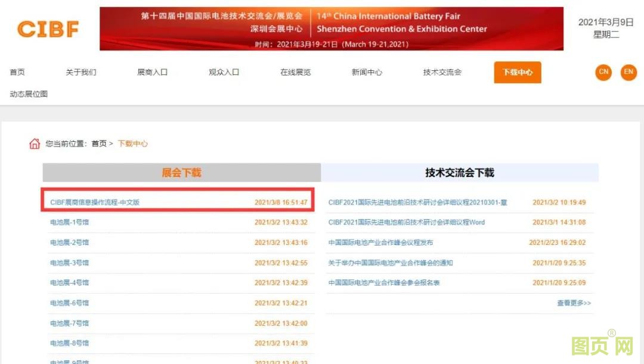Click the 下载中心 breadcrumb link
This screenshot has height=364, width=644.
tap(132, 144)
